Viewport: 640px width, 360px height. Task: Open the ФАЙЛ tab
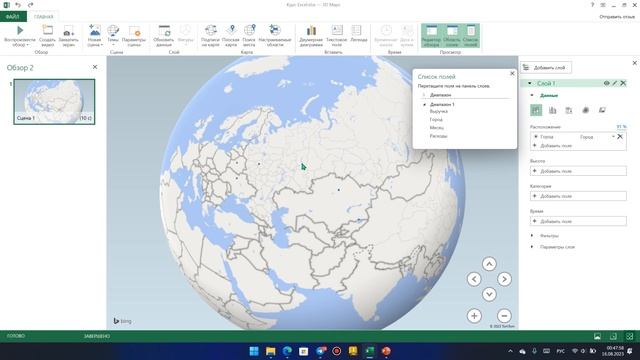[x=13, y=17]
